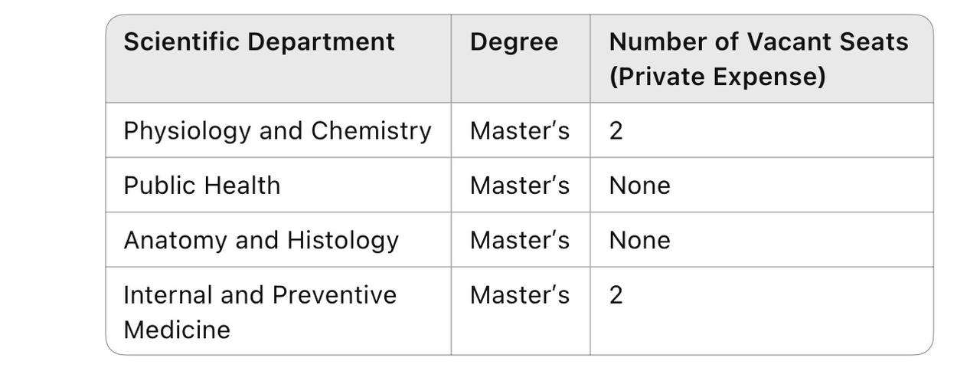This screenshot has width=980, height=368.
Task: Select the Public Health department cell
Action: coord(201,186)
